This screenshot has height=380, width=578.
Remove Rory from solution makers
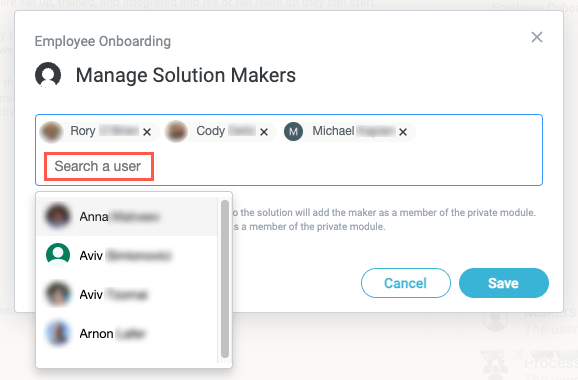click(147, 132)
